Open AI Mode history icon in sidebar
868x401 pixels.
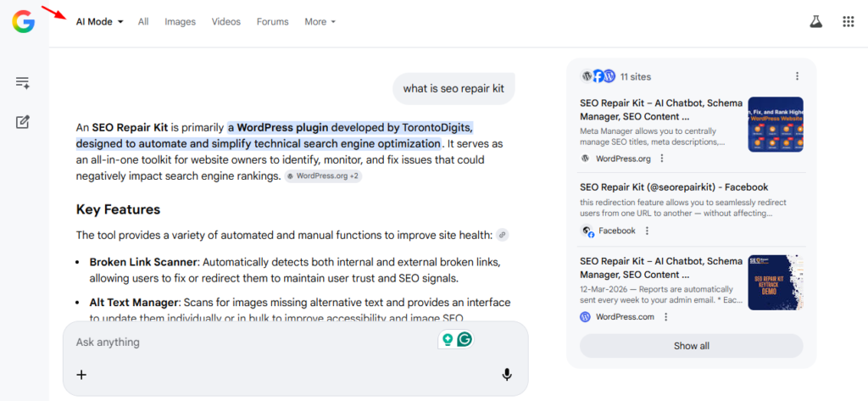tap(23, 83)
